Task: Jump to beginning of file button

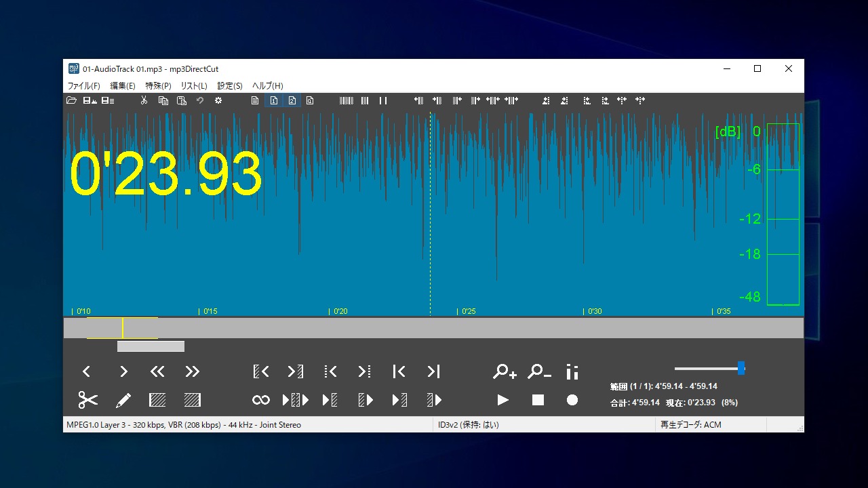Action: click(x=399, y=371)
